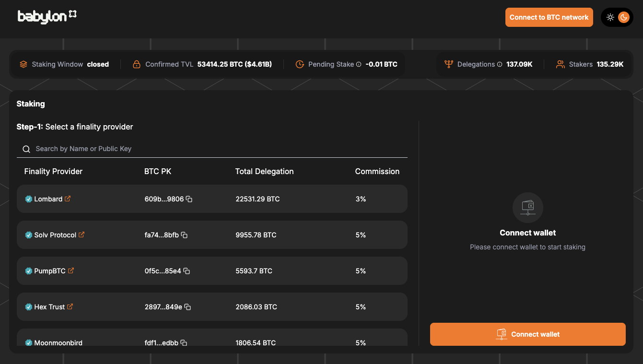This screenshot has height=364, width=643.
Task: Copy Solv Protocol BTC public key
Action: point(184,235)
